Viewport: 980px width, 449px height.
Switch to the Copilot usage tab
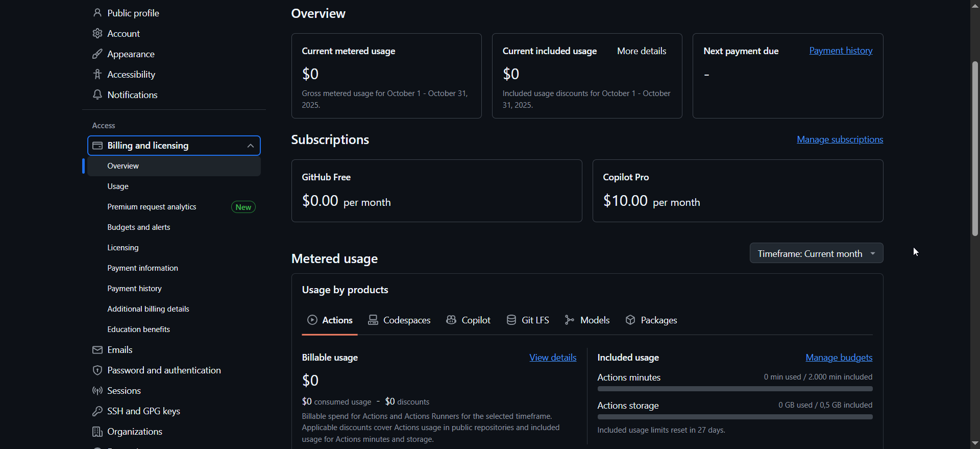pos(468,320)
